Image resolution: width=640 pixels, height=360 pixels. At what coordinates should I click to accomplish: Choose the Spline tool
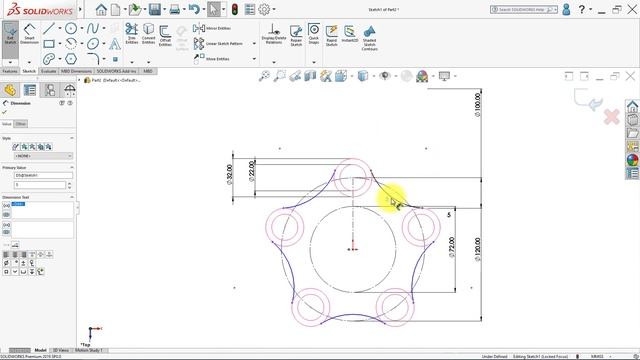pos(93,28)
